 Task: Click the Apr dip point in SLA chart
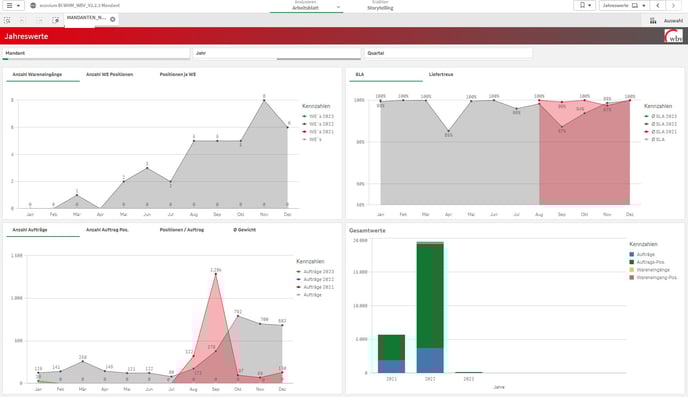point(448,131)
